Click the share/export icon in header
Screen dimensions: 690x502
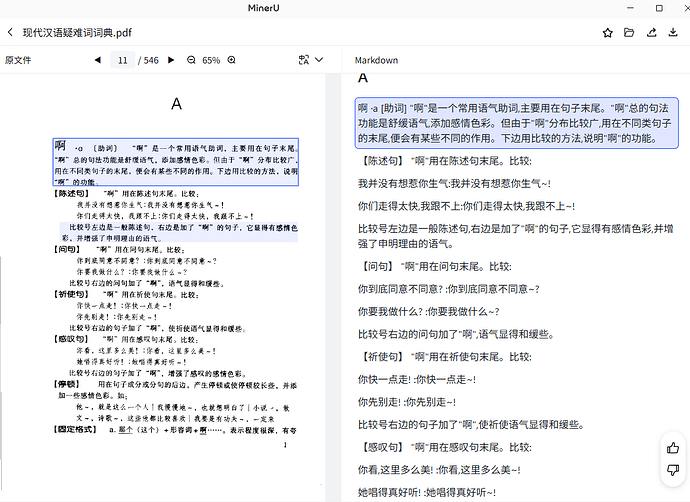click(651, 33)
